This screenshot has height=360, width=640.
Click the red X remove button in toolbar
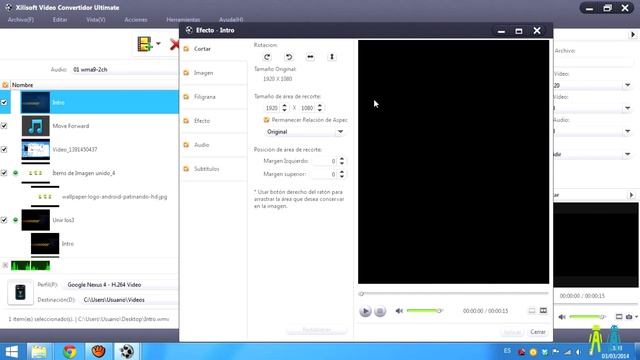[174, 44]
